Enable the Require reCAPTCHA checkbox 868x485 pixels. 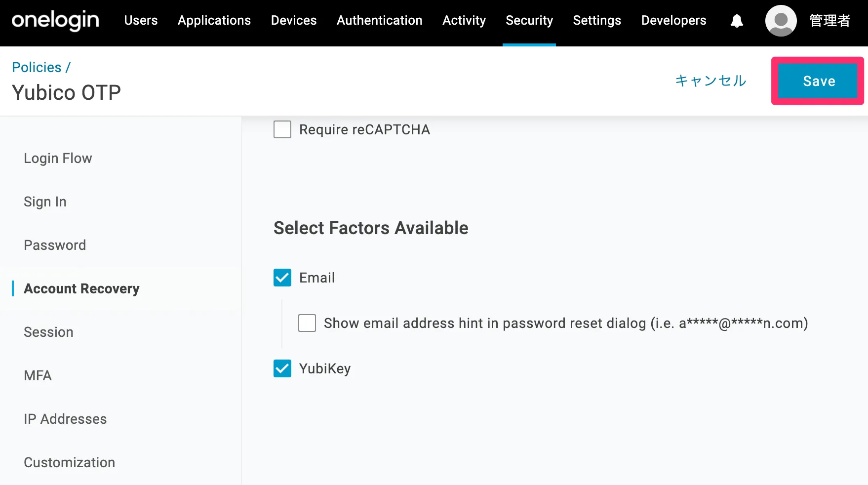[282, 129]
